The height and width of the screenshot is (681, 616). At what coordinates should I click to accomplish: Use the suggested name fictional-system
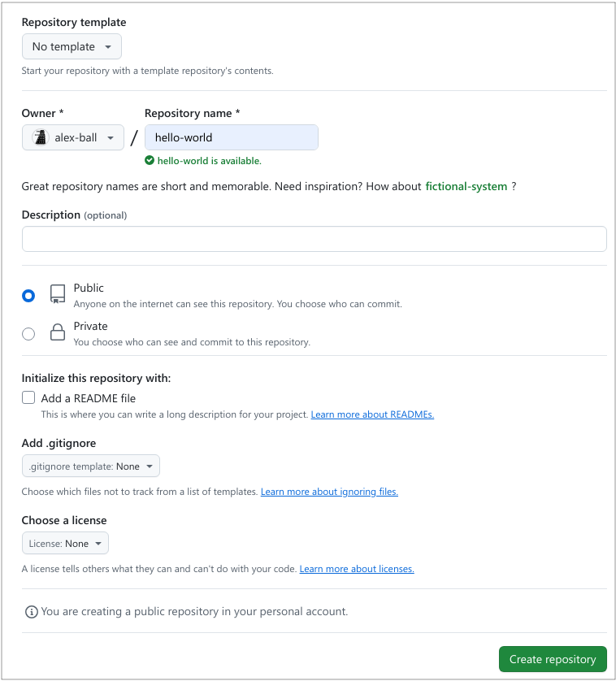pos(466,187)
